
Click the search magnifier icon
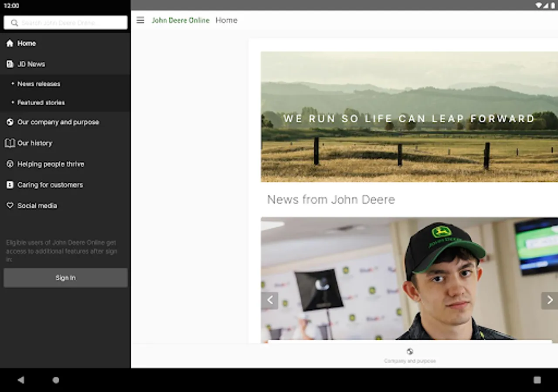click(x=14, y=22)
